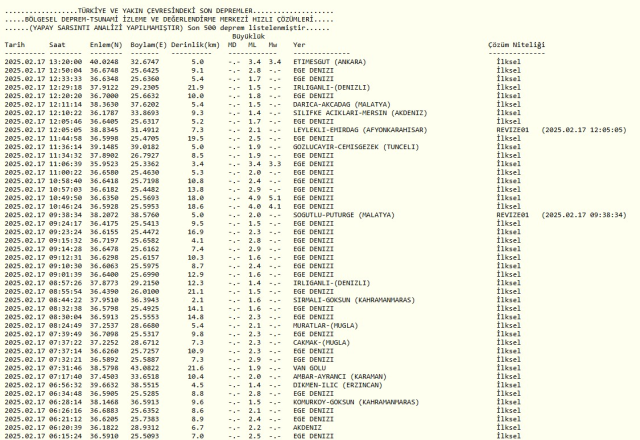The image size is (640, 440).
Task: Click 'LEYLEKLI-EMIRDAG (AFYONKARAHISAR)' location
Action: tap(360, 130)
